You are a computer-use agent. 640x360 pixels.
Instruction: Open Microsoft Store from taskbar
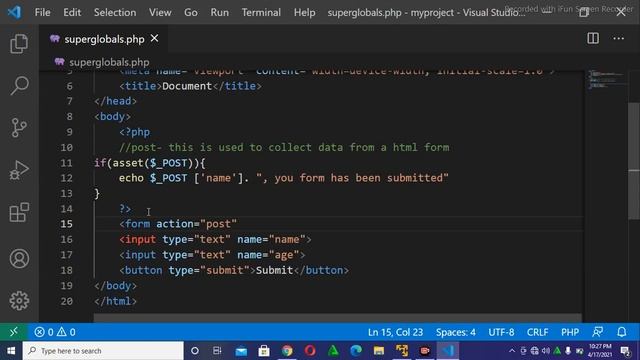[264, 351]
